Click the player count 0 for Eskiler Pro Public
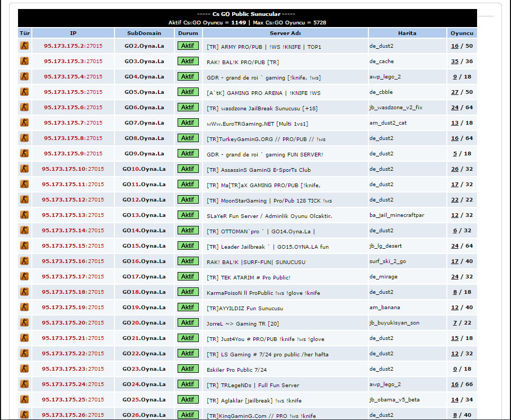The image size is (511, 420). (455, 369)
